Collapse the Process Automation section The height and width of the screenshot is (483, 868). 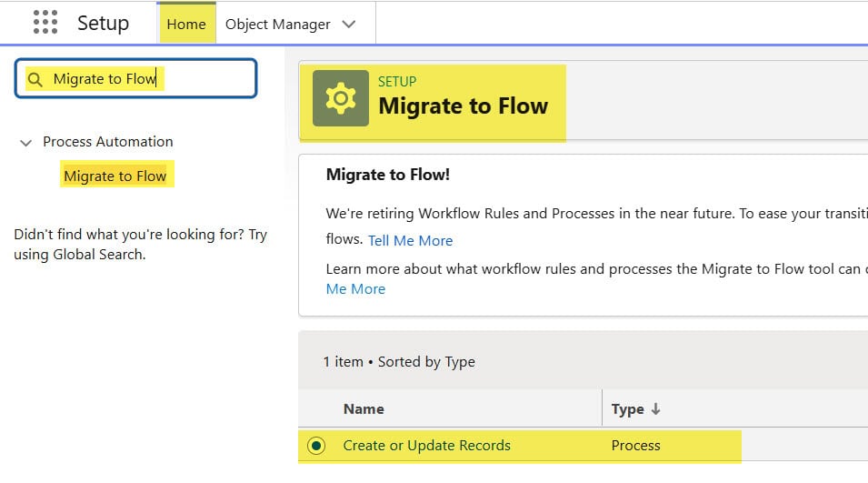point(25,142)
